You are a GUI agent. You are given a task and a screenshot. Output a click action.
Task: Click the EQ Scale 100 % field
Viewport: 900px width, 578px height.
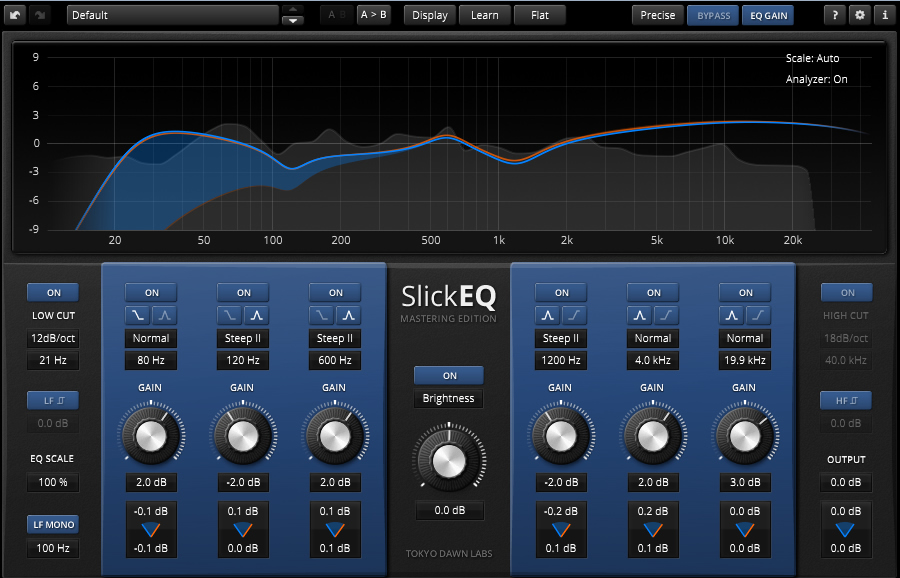(53, 482)
